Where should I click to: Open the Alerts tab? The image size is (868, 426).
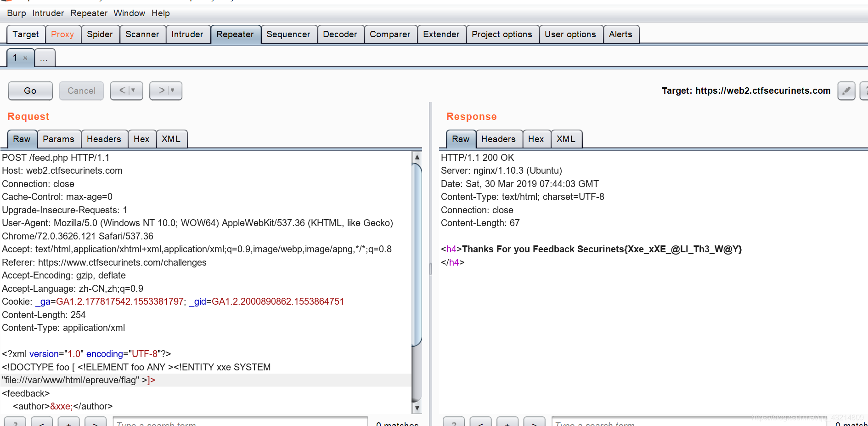(620, 34)
